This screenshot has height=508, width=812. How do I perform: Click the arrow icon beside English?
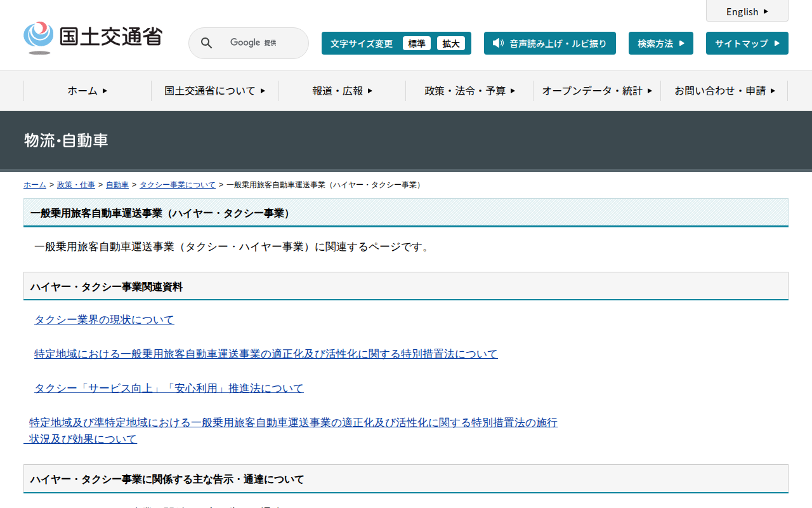(766, 11)
